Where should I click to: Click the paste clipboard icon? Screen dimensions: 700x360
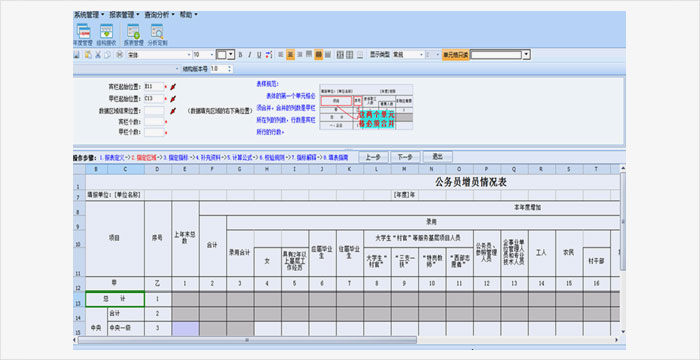(88, 55)
